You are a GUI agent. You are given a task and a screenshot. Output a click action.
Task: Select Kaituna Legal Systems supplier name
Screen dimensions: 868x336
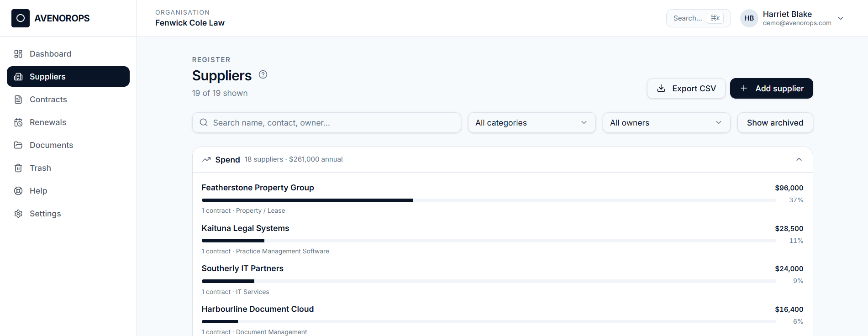pos(246,228)
